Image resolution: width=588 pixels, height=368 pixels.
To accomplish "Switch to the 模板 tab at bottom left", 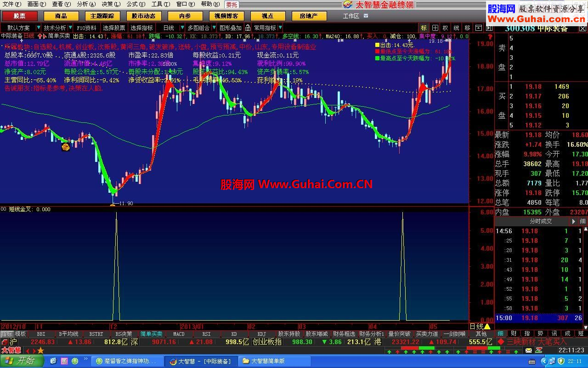I will coord(20,334).
